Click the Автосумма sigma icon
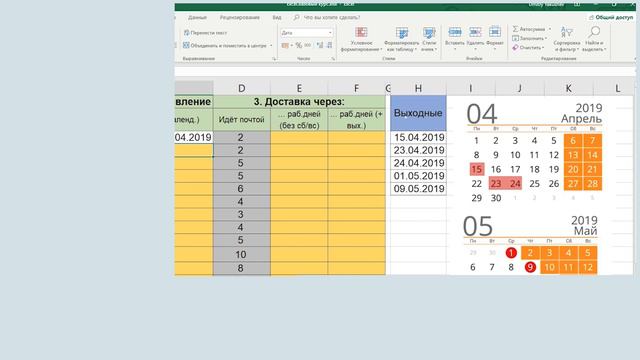This screenshot has width=640, height=360. coord(516,29)
